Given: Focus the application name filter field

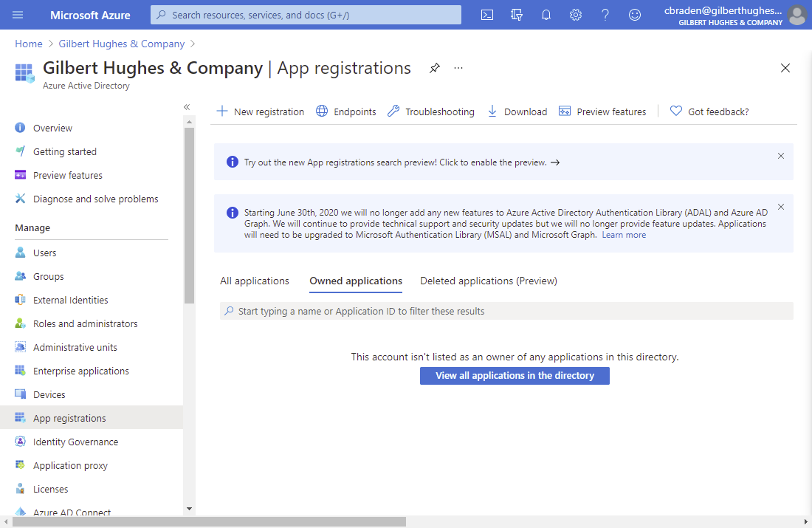Looking at the screenshot, I should click(x=506, y=311).
